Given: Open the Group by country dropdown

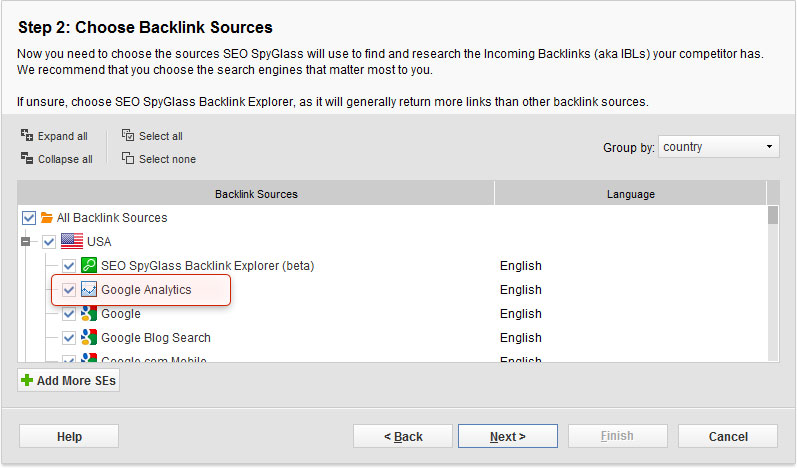Looking at the screenshot, I should (x=719, y=147).
